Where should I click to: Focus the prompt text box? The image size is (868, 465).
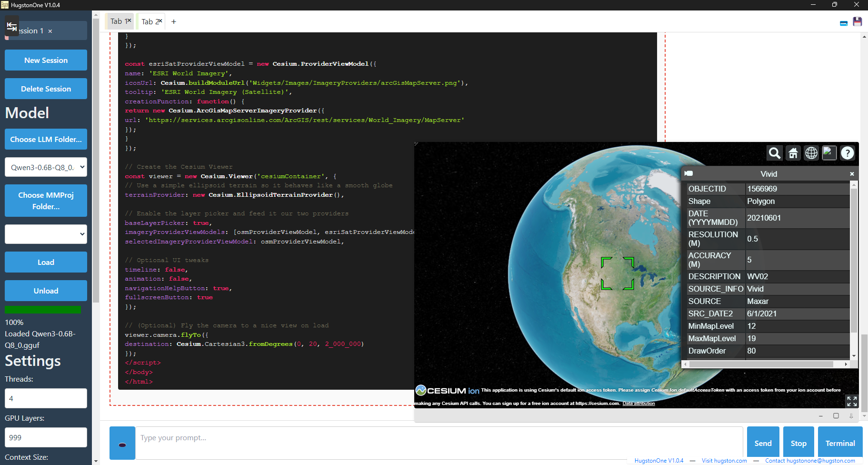pos(439,443)
